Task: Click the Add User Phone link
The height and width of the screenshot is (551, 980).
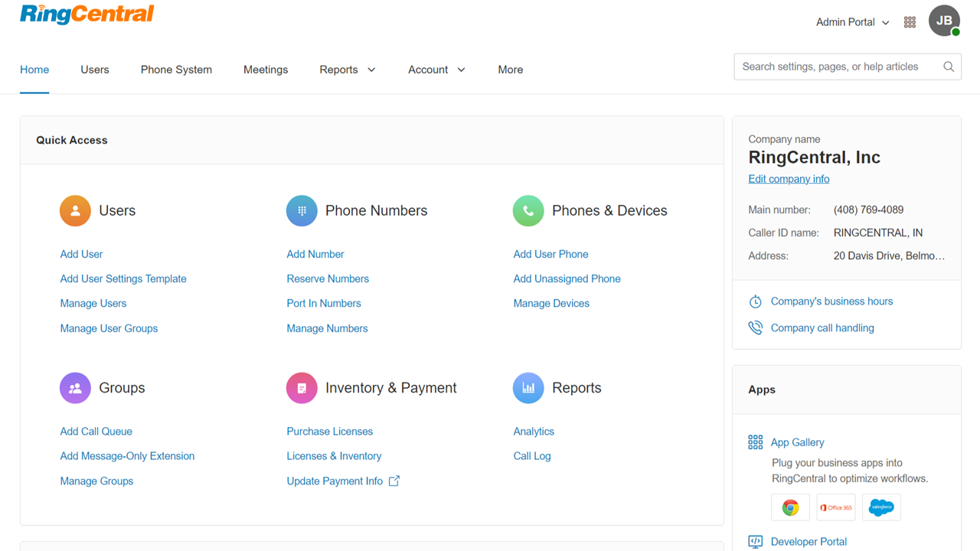Action: pos(550,254)
